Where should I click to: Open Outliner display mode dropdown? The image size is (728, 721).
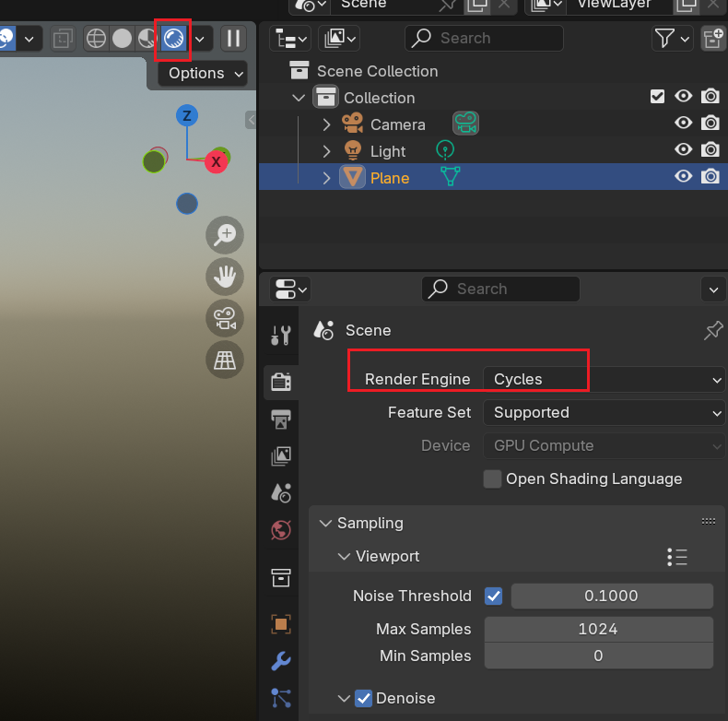339,39
